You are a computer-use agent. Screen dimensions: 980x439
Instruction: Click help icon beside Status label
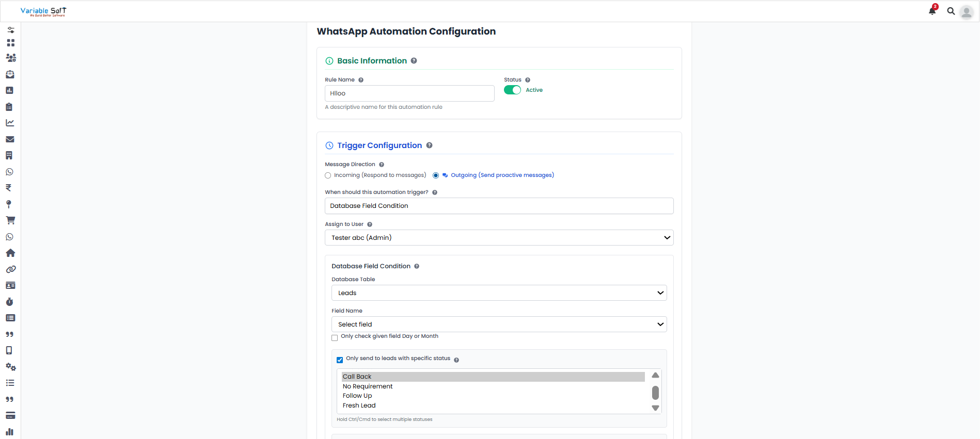(x=528, y=80)
